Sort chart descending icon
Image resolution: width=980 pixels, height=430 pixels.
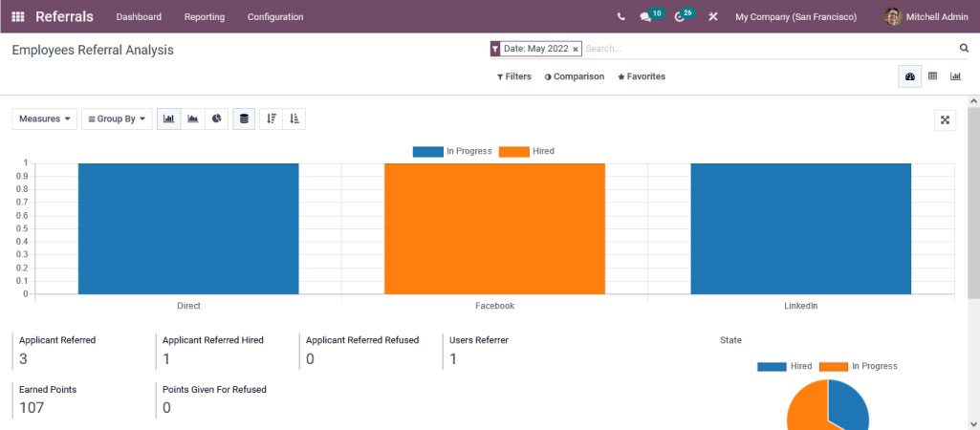pyautogui.click(x=272, y=118)
